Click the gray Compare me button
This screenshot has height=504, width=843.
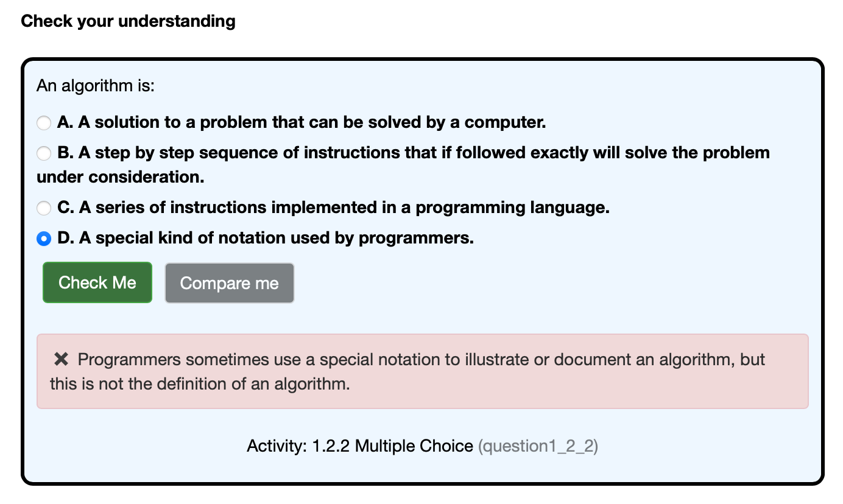click(230, 283)
